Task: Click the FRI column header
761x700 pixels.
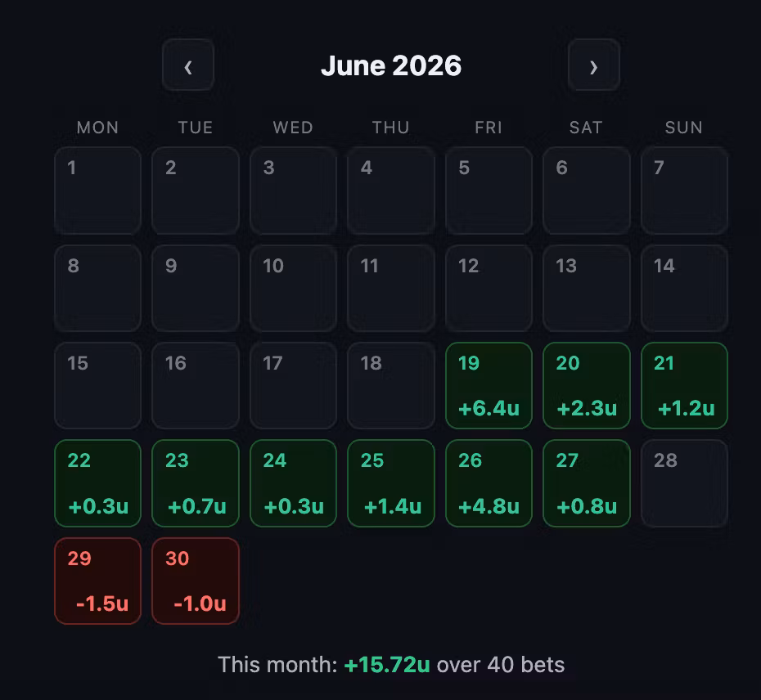Action: (489, 128)
